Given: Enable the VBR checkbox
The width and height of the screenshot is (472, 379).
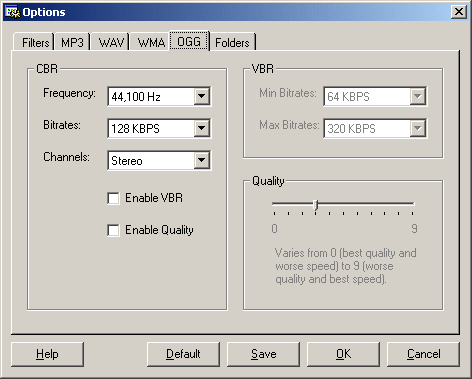Looking at the screenshot, I should coord(113,198).
